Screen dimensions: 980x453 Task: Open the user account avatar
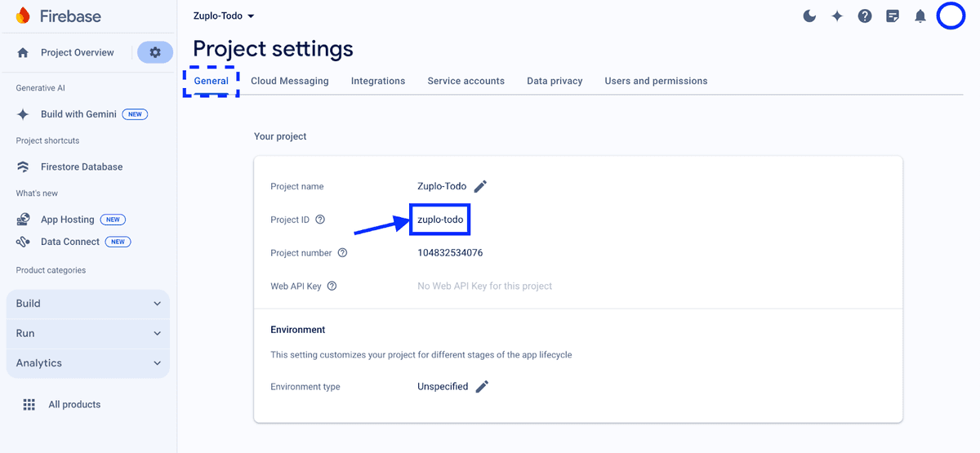tap(951, 16)
